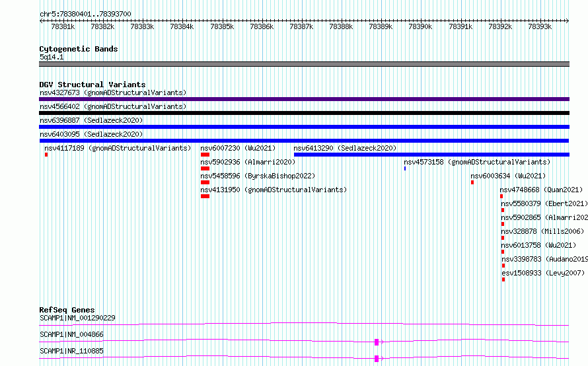This screenshot has width=588, height=366.
Task: Select the 5q14.1 band label
Action: 52,57
